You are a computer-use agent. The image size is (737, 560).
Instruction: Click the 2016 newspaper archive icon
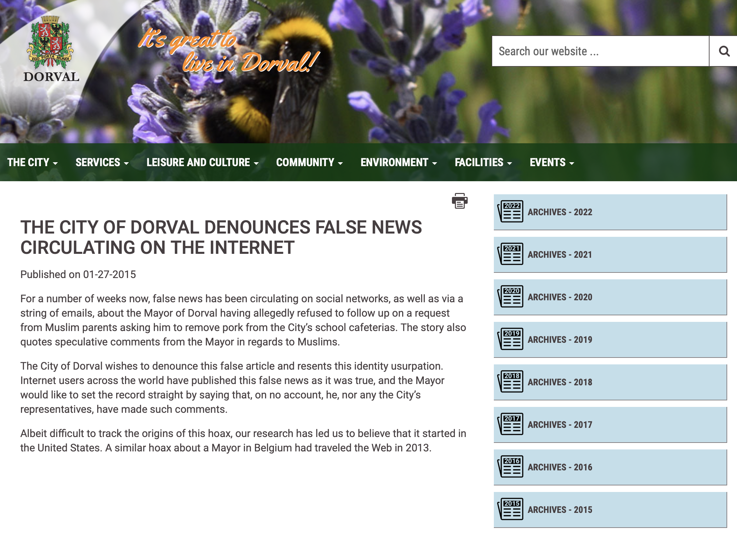click(510, 466)
